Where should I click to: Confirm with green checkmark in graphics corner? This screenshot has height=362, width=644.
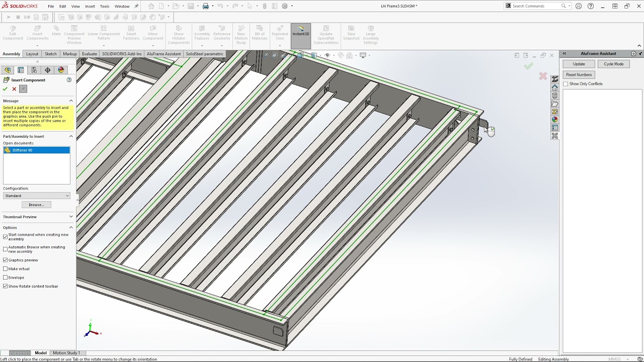click(x=528, y=66)
